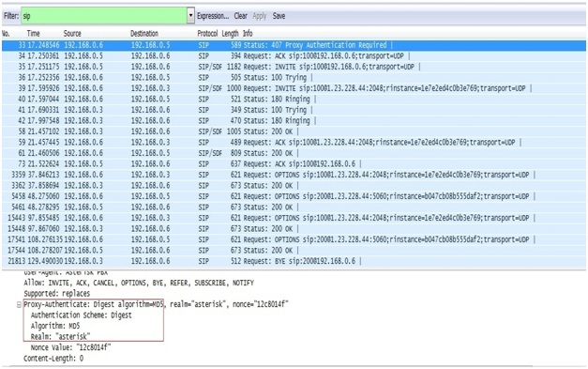
Task: Select the Proxy-Authenticate header line
Action: tap(156, 304)
